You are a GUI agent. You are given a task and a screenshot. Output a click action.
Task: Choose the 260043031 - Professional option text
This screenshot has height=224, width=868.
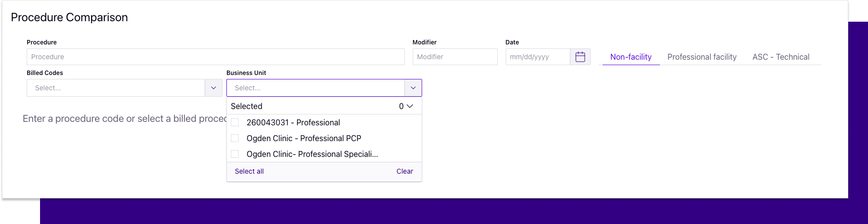point(293,122)
